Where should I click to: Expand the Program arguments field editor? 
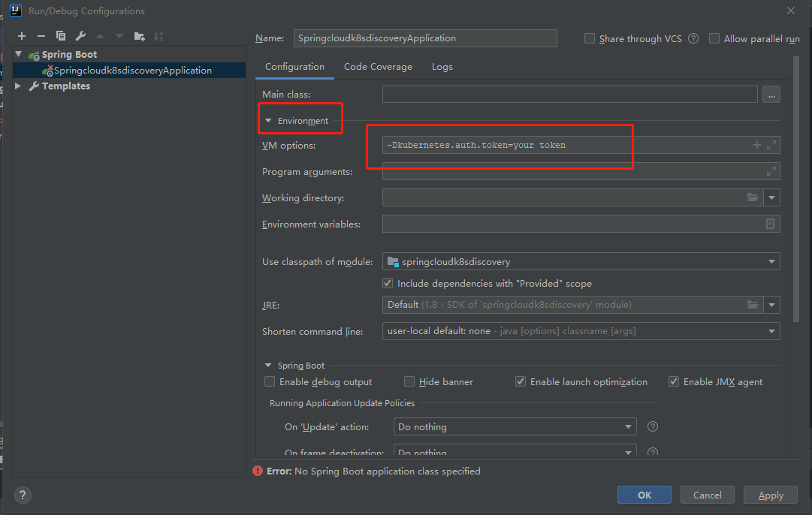click(771, 171)
